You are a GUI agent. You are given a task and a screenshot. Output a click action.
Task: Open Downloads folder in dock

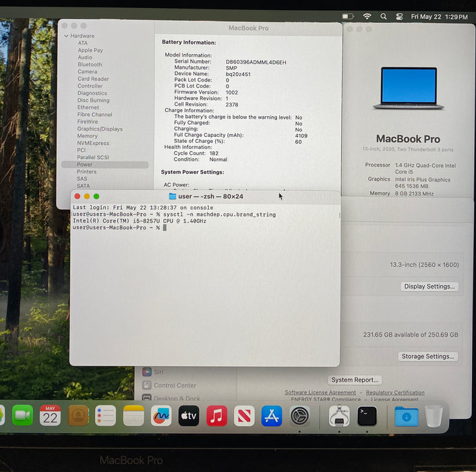tap(407, 416)
